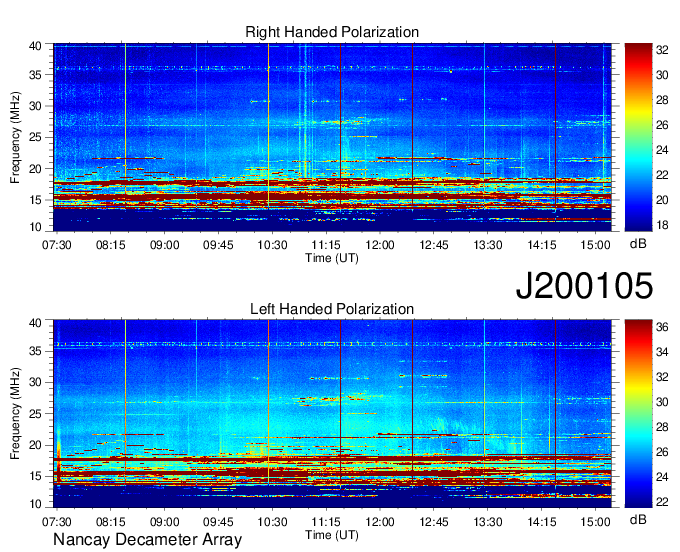The image size is (680, 552).
Task: Click the "Left Handed Polarization" title
Action: [332, 309]
